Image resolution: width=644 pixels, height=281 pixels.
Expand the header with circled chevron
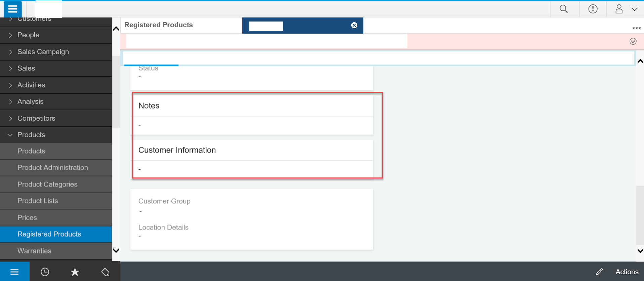633,41
